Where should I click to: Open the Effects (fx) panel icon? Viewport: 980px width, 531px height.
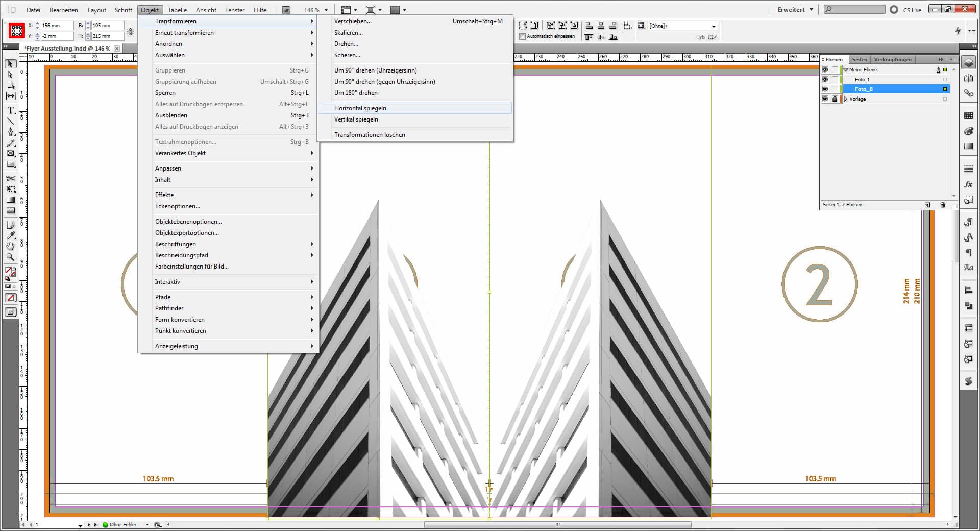[x=968, y=184]
